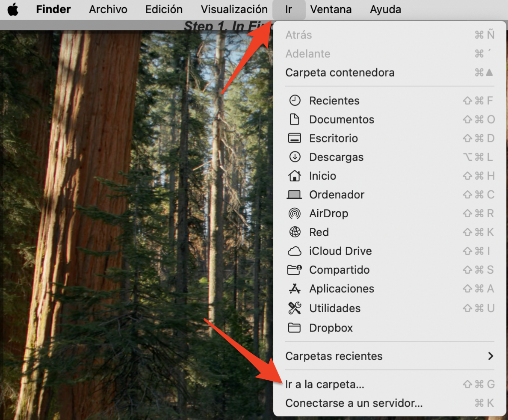Click the Compartido shared-folder icon
This screenshot has height=420, width=508.
pos(295,270)
